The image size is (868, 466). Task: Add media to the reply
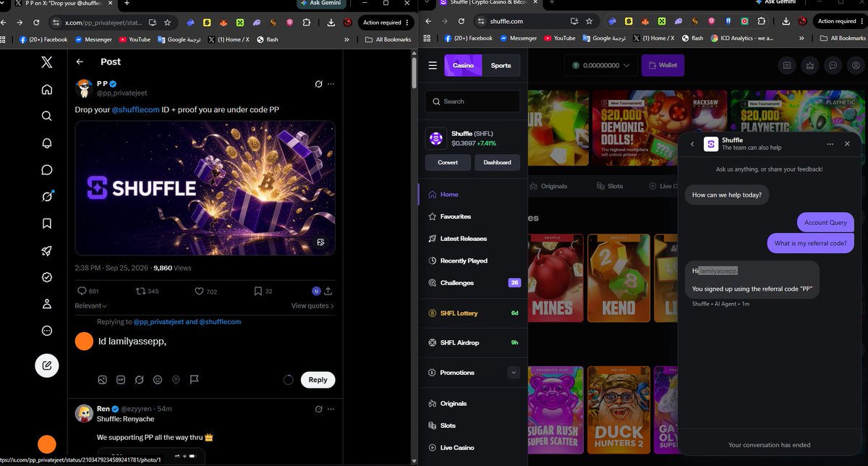[103, 379]
